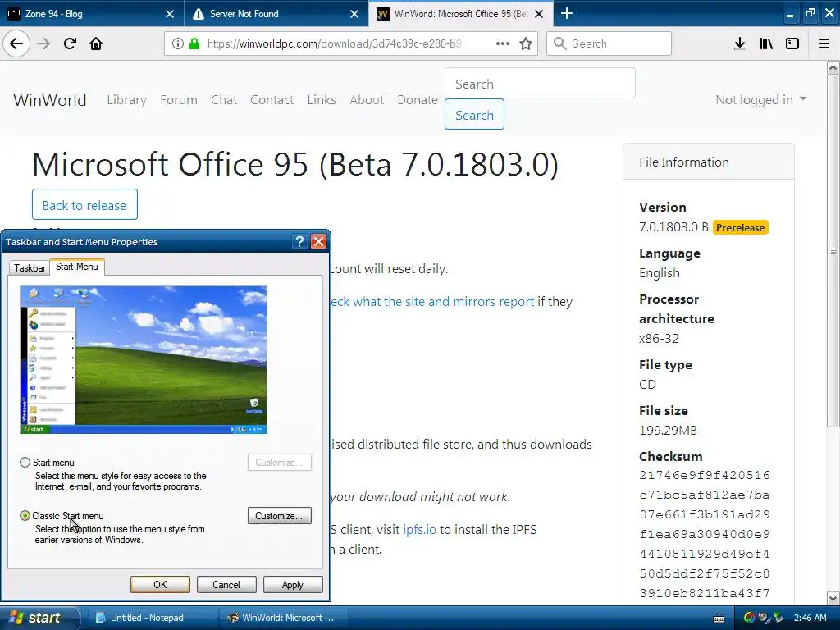
Task: Open the Links nav item
Action: pyautogui.click(x=322, y=99)
